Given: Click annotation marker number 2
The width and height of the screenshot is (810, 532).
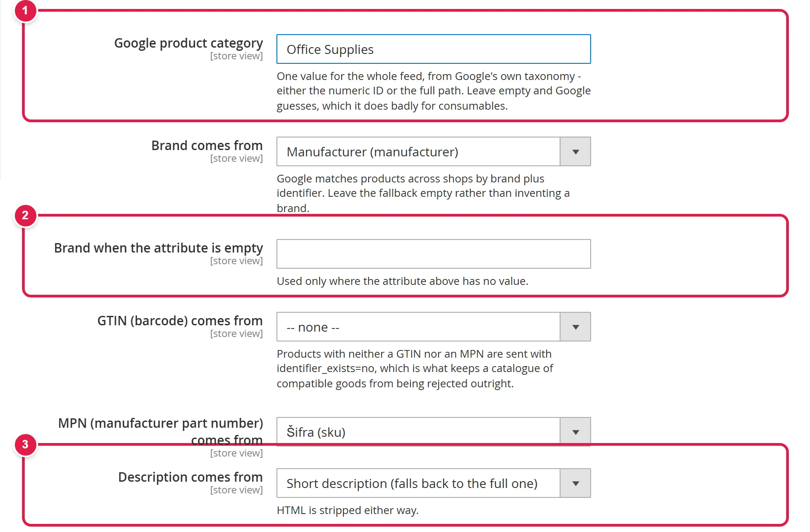Looking at the screenshot, I should pos(25,215).
